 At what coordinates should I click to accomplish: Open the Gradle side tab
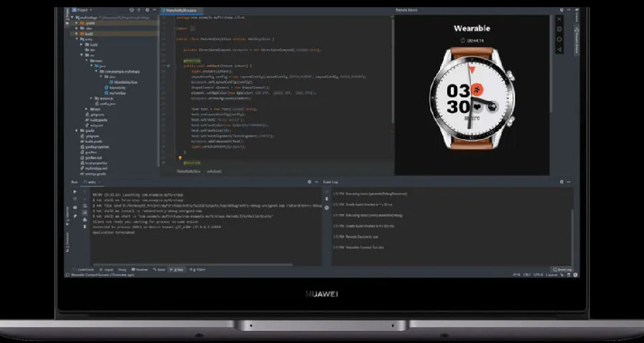tap(577, 16)
